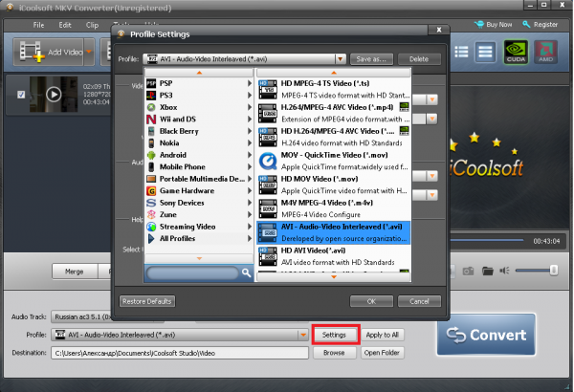Click Restore Defaults button
The height and width of the screenshot is (392, 574).
pyautogui.click(x=146, y=301)
